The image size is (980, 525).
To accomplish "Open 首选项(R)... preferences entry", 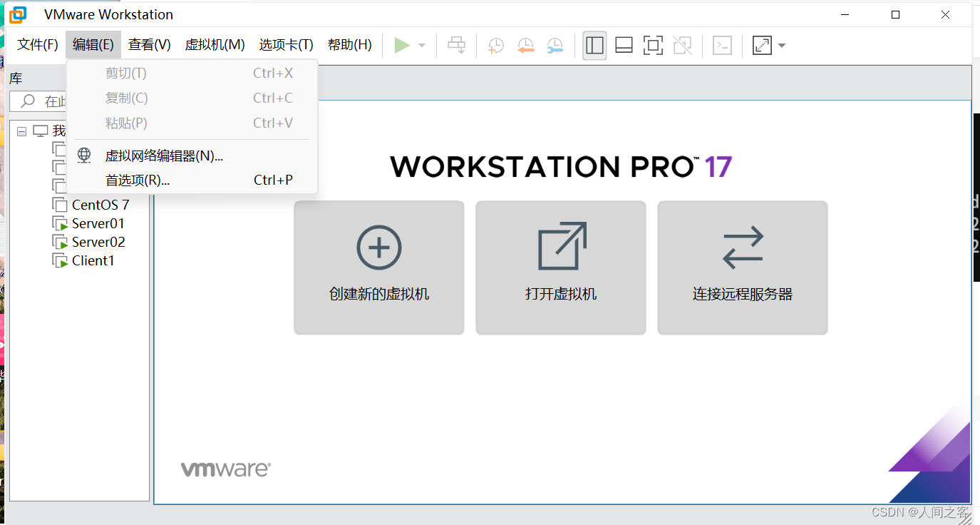I will click(192, 180).
